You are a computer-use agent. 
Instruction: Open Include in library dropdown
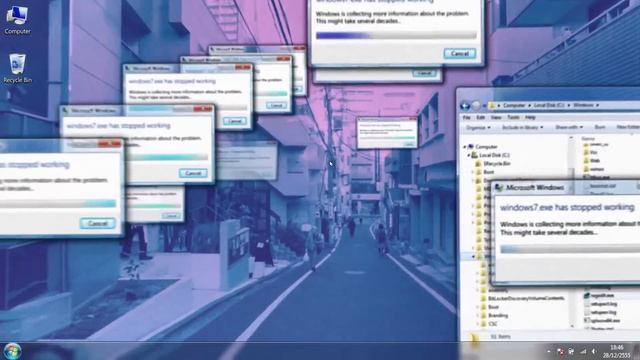pos(522,128)
